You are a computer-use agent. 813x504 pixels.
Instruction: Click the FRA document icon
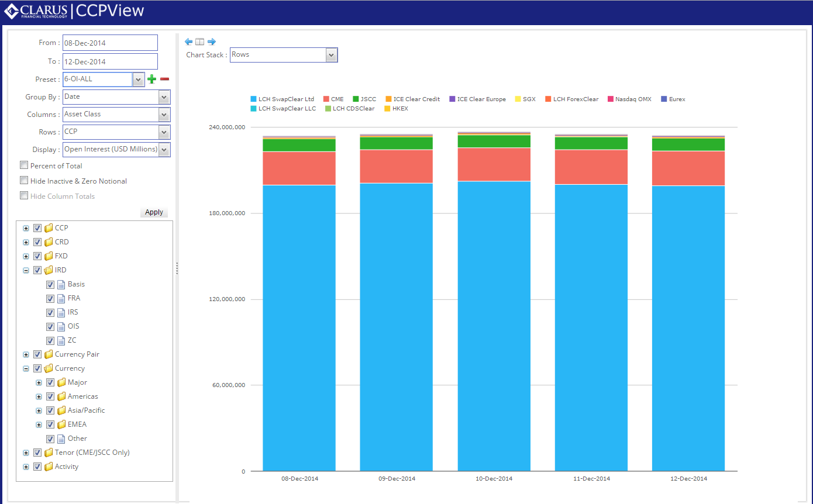(61, 298)
